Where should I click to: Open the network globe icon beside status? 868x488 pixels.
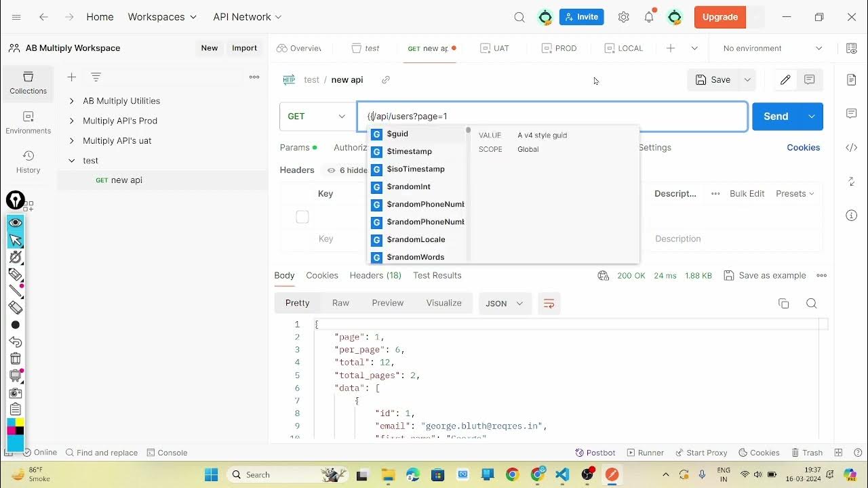[604, 276]
